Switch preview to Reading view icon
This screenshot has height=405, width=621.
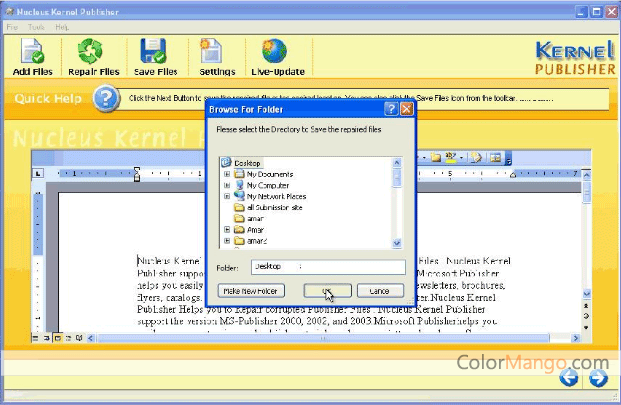click(79, 338)
